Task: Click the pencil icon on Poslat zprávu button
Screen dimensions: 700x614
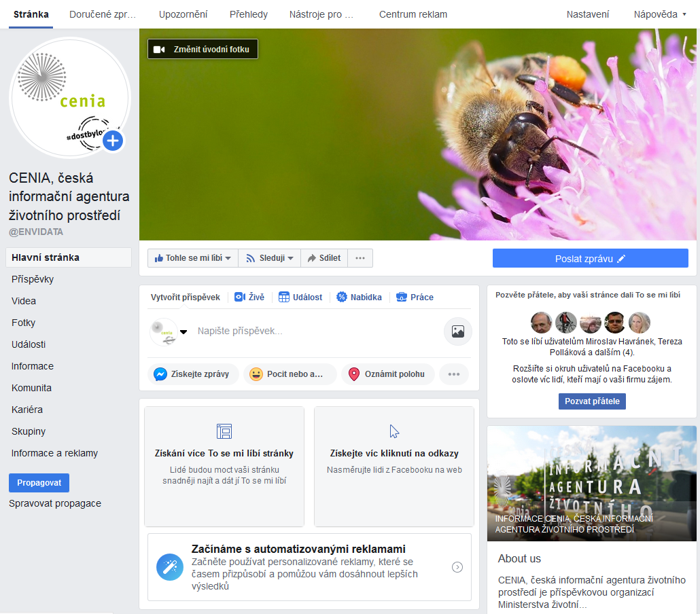Action: coord(621,259)
